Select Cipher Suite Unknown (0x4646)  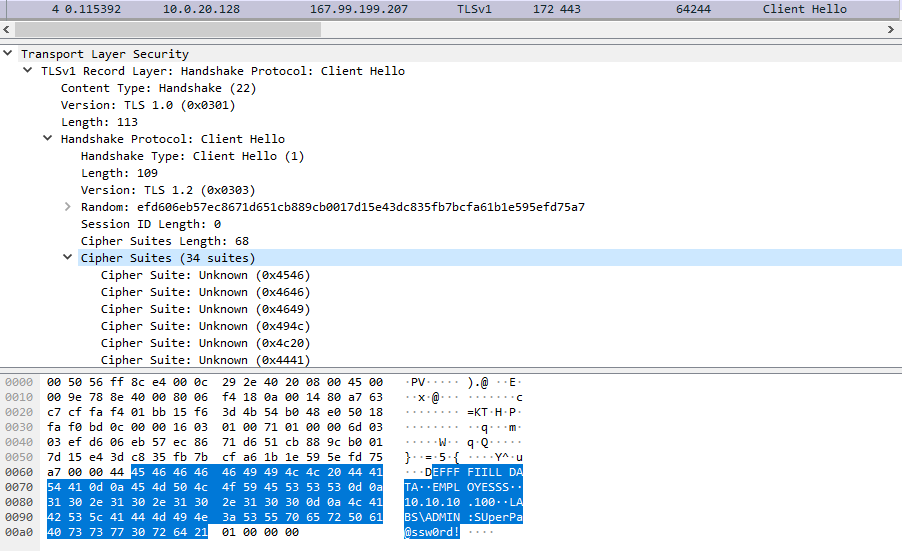click(205, 292)
